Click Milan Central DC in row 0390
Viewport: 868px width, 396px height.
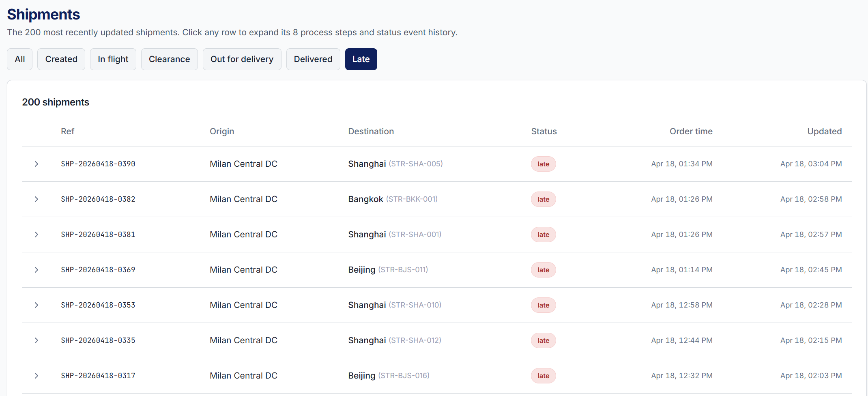point(243,164)
